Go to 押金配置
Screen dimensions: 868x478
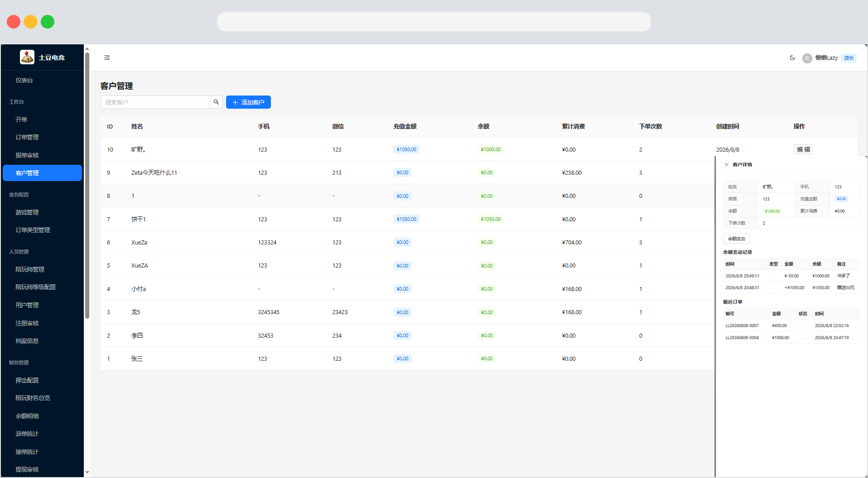click(x=27, y=380)
